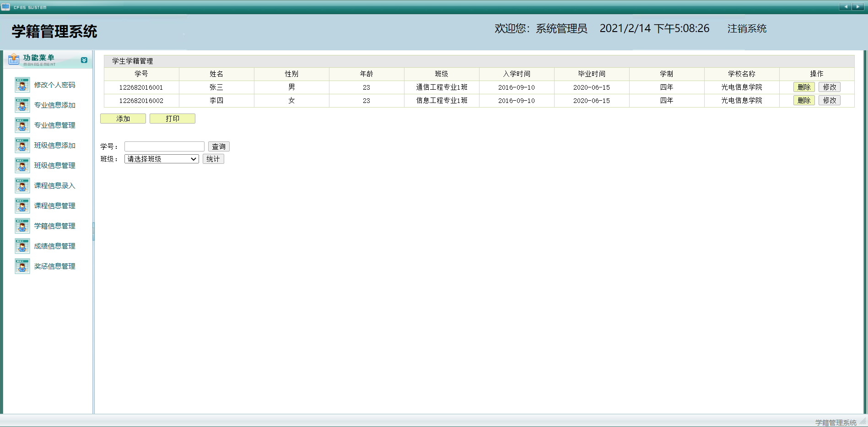Click the 学校名称 column header

tap(742, 74)
